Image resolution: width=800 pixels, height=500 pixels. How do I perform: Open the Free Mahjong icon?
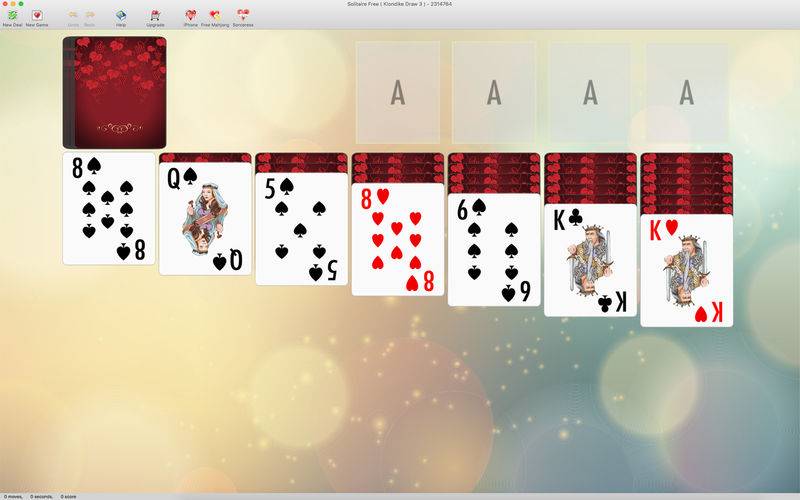215,15
